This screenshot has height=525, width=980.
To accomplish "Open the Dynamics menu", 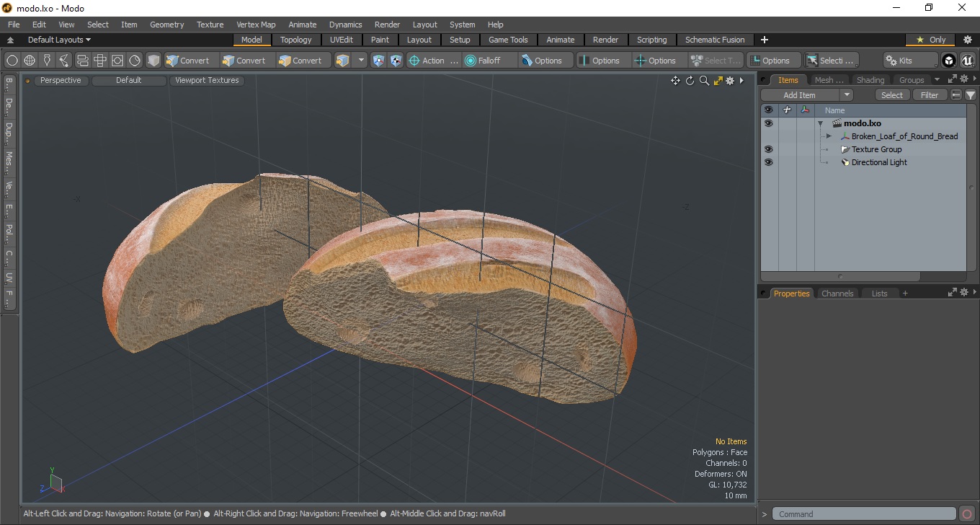I will [x=345, y=25].
